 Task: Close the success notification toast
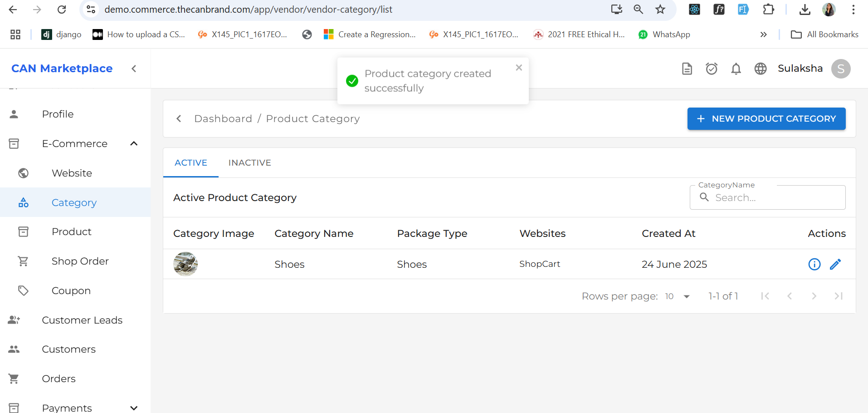coord(519,68)
